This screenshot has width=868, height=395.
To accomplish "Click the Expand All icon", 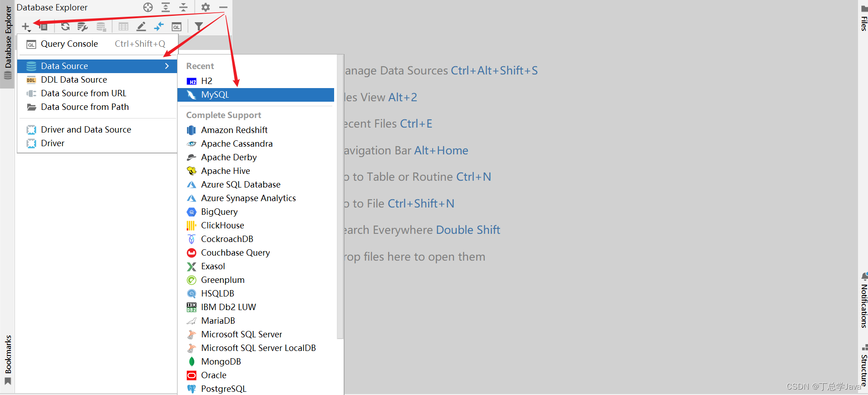I will tap(166, 7).
